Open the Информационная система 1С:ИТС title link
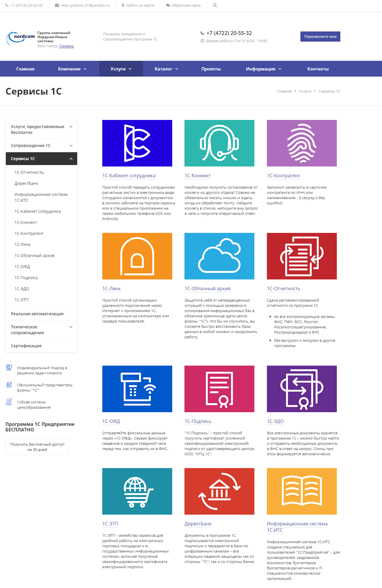 297,527
